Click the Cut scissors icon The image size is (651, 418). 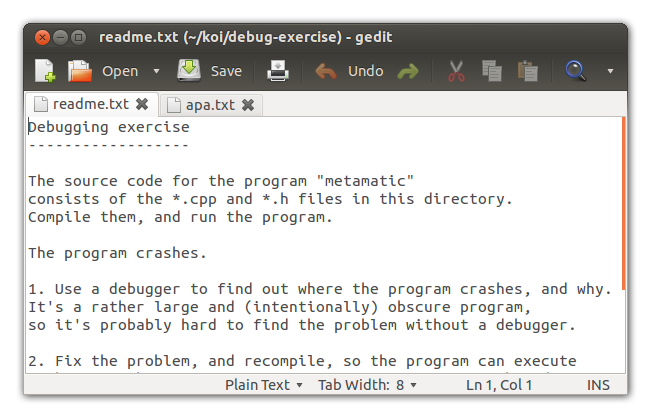456,71
